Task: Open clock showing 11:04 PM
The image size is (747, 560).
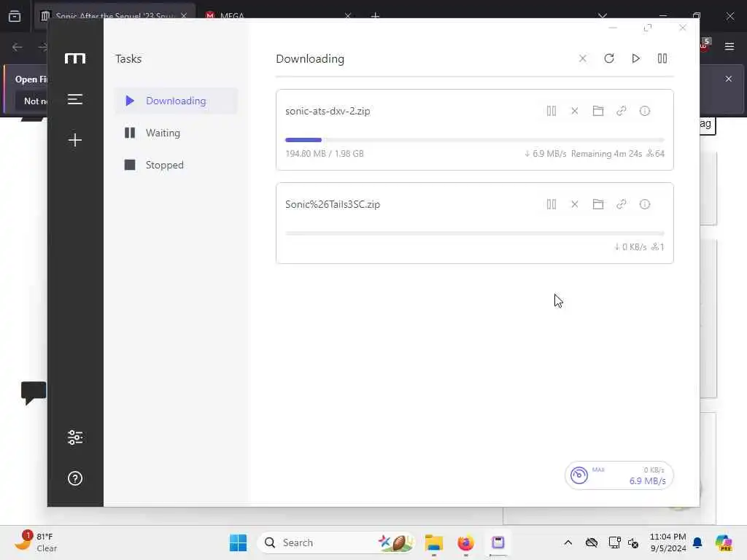Action: pyautogui.click(x=668, y=542)
